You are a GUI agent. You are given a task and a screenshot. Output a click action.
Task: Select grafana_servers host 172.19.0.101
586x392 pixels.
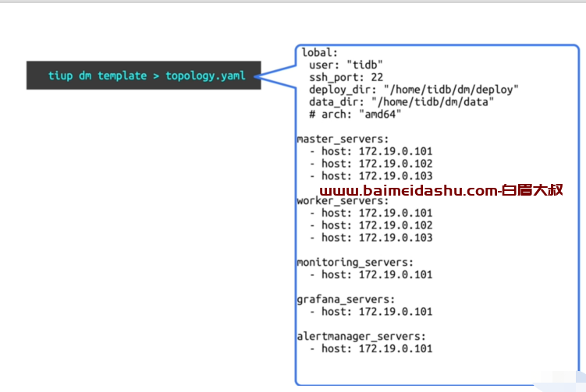(371, 312)
